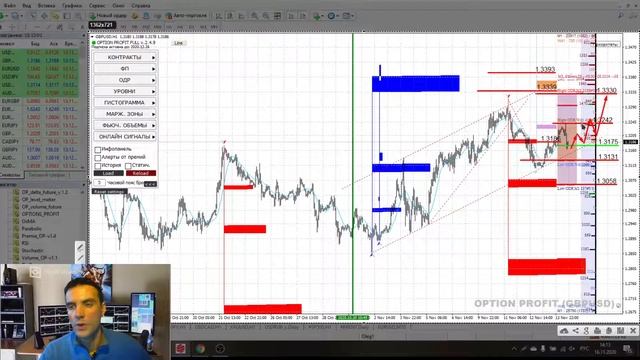Click the round dark taskbar icon

[x=220, y=349]
